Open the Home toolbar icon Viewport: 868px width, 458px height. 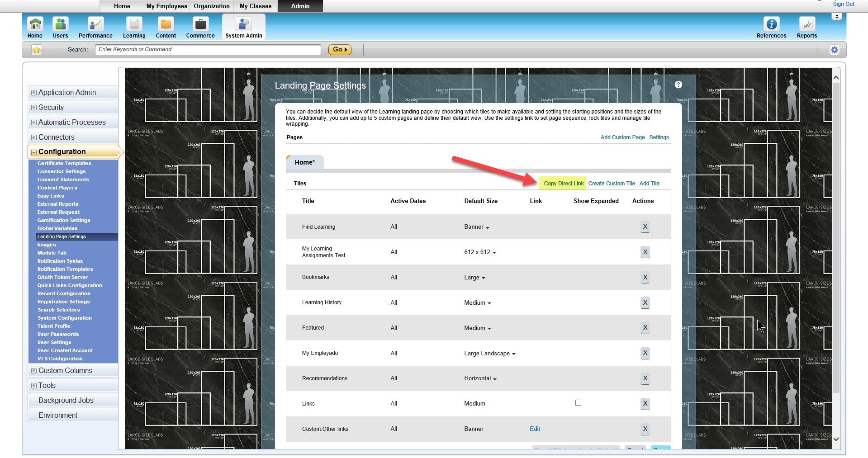(35, 27)
